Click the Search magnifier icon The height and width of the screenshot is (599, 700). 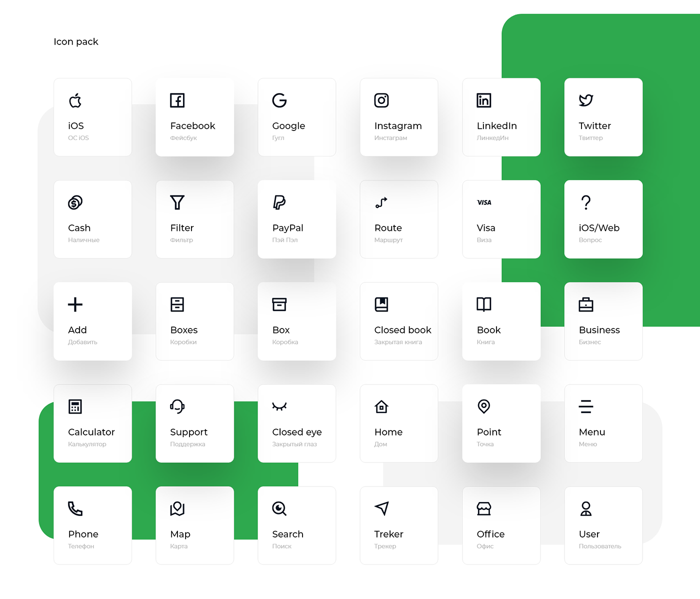(x=279, y=508)
